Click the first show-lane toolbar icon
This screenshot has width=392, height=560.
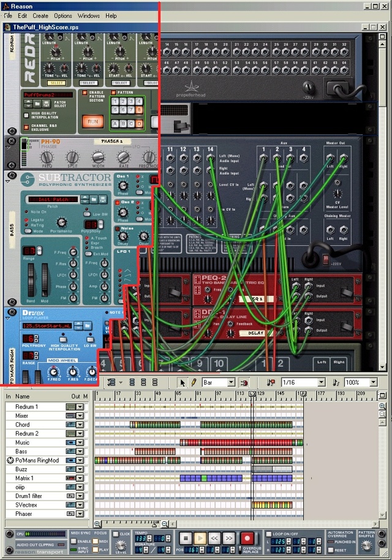click(132, 382)
